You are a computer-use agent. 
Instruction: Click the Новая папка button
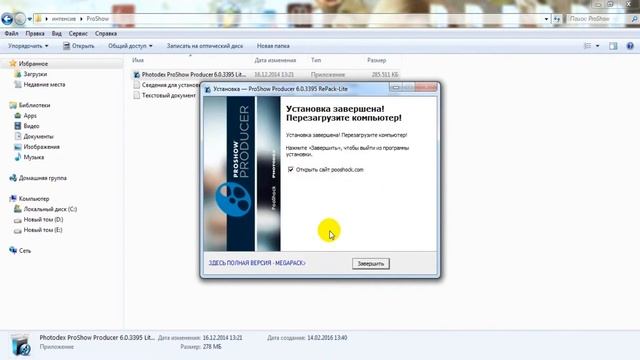point(273,46)
